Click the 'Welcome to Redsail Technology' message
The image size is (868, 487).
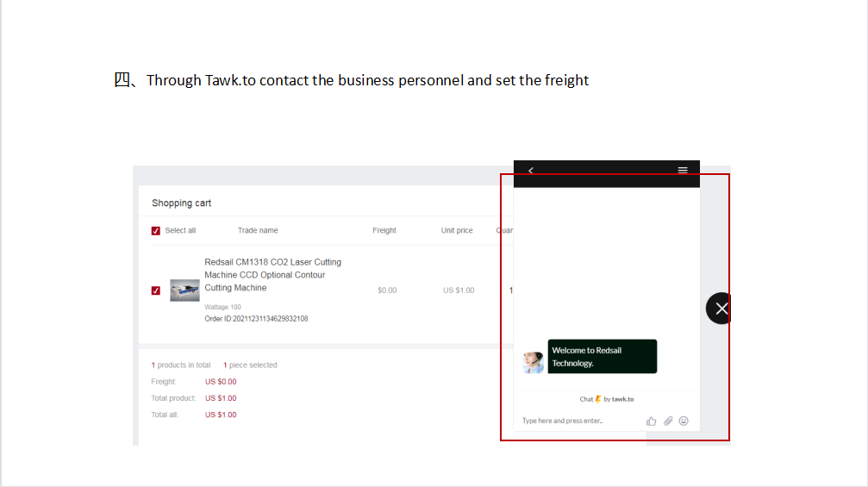[602, 357]
